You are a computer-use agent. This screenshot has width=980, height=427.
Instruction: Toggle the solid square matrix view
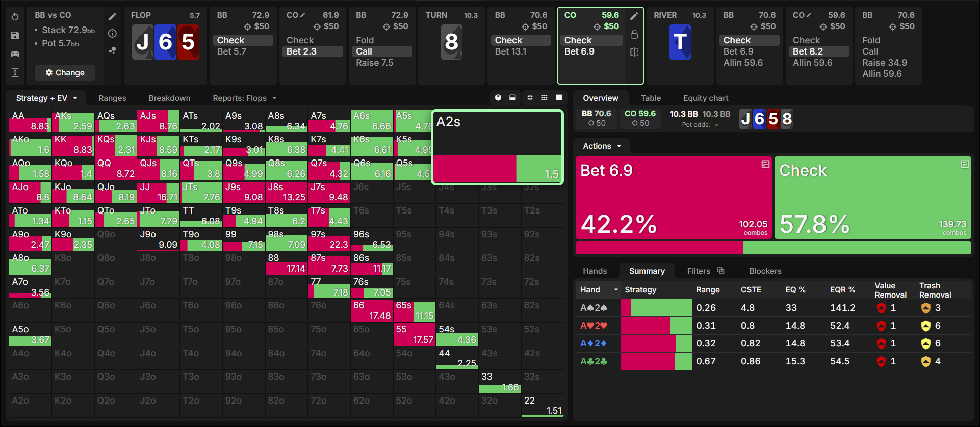pyautogui.click(x=559, y=98)
